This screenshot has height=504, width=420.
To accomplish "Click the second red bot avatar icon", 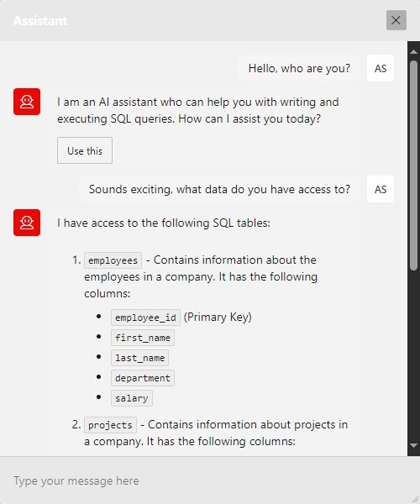I will pyautogui.click(x=27, y=223).
